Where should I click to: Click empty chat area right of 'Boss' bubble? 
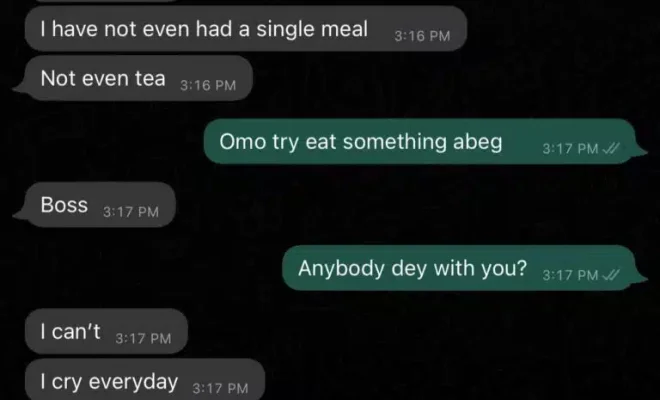point(400,206)
